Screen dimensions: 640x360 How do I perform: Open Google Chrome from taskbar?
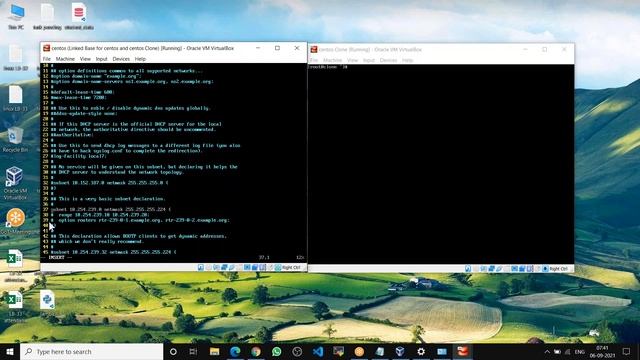256,351
